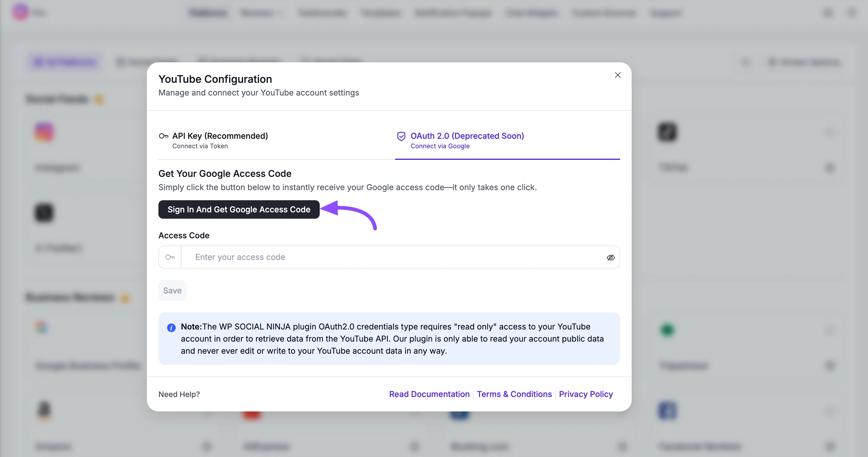
Task: Click the Instagram icon in the background page
Action: (44, 132)
